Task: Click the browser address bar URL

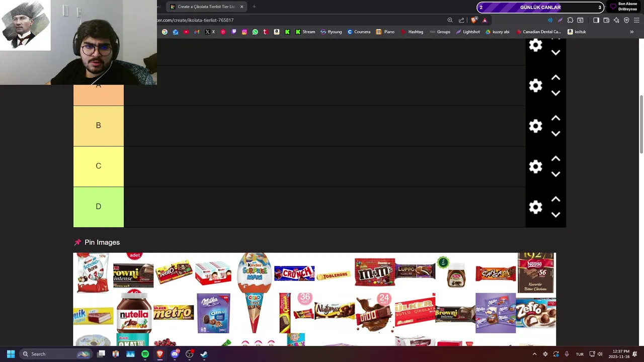Action: (195, 20)
